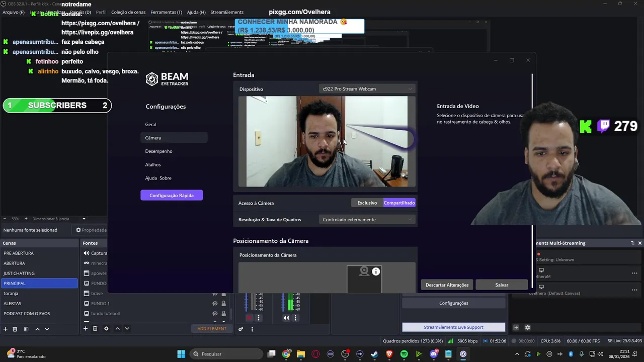644x362 pixels.
Task: Pop out the Multi-Streaming dock
Action: point(632,243)
